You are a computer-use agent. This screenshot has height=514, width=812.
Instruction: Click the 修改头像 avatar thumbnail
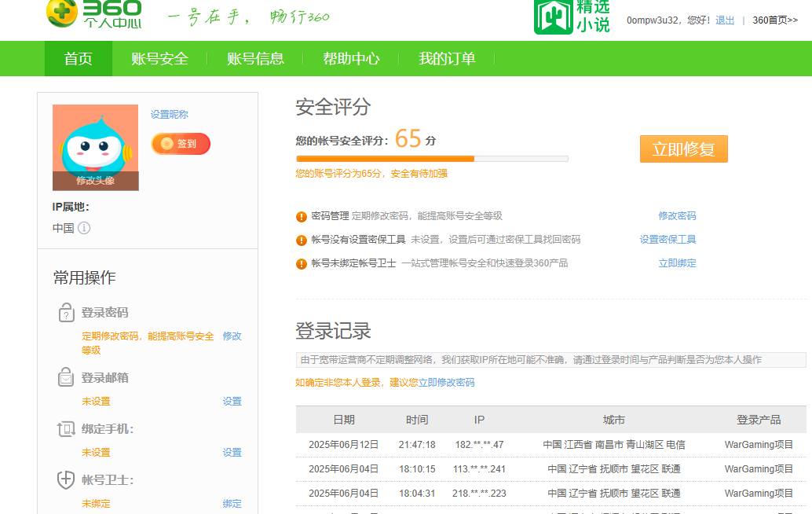94,147
